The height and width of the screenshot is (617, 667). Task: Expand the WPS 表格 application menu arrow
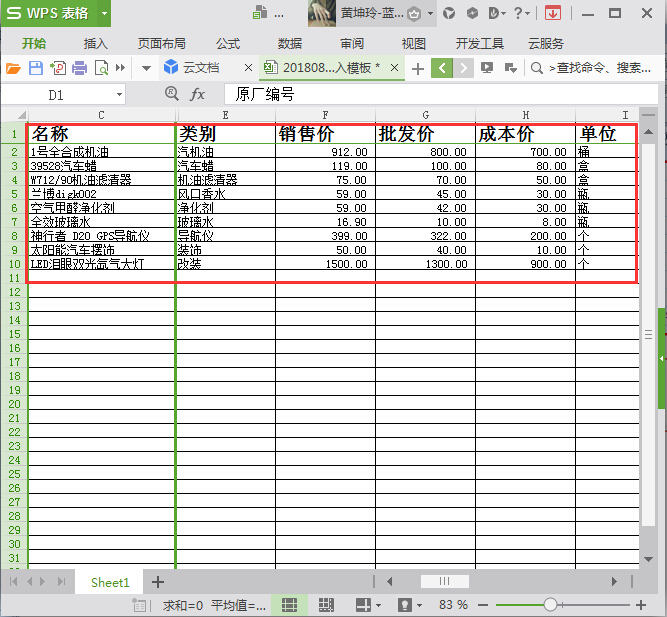tap(105, 14)
